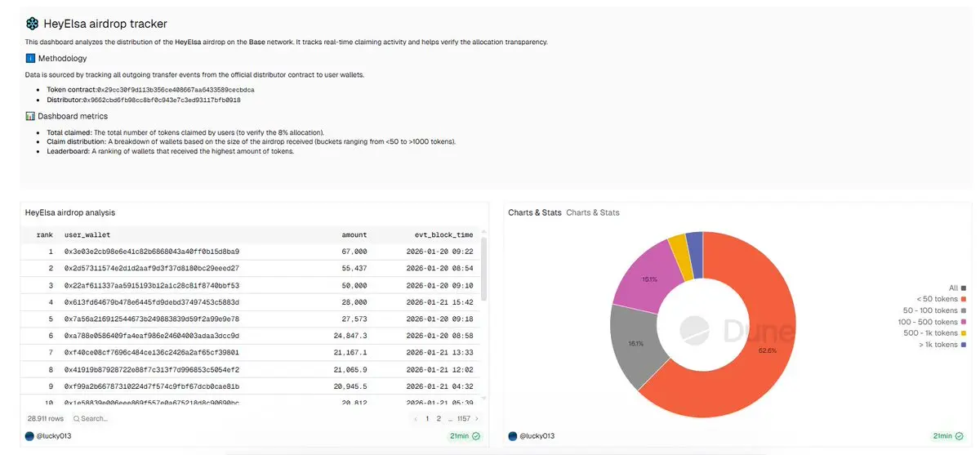The width and height of the screenshot is (980, 455).
Task: Toggle the < 50 tokens legend entry
Action: pos(939,299)
